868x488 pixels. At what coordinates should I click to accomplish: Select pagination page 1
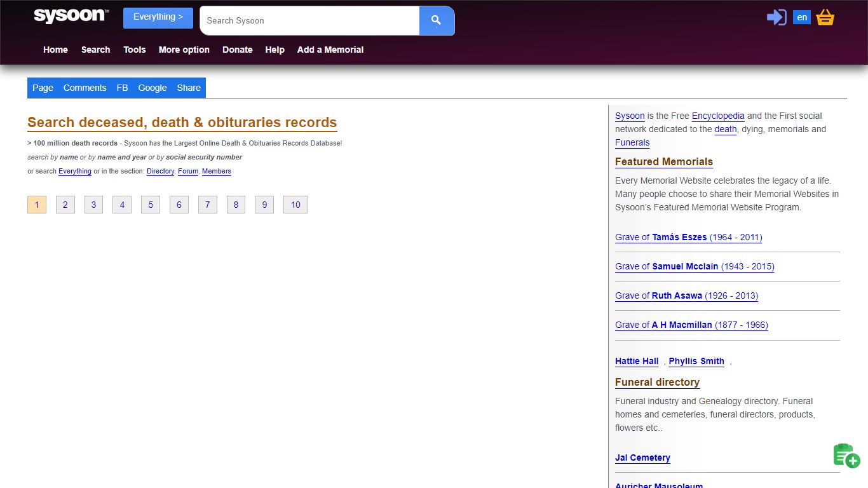click(37, 205)
